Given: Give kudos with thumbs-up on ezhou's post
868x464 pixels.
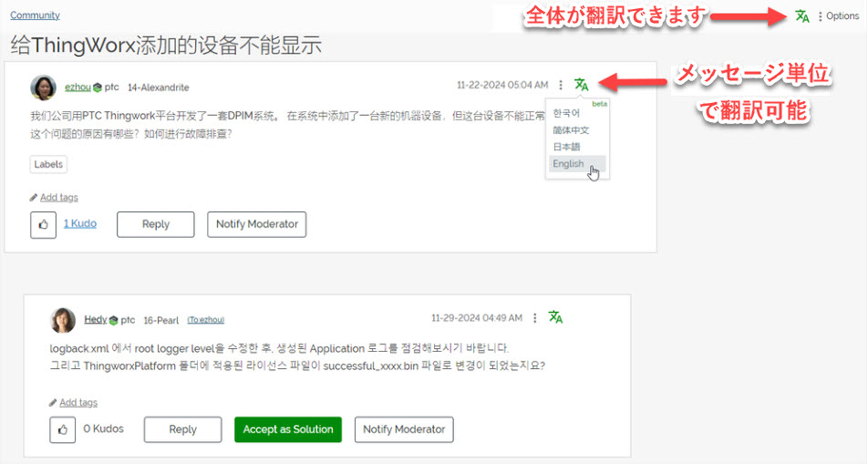Looking at the screenshot, I should [x=43, y=224].
